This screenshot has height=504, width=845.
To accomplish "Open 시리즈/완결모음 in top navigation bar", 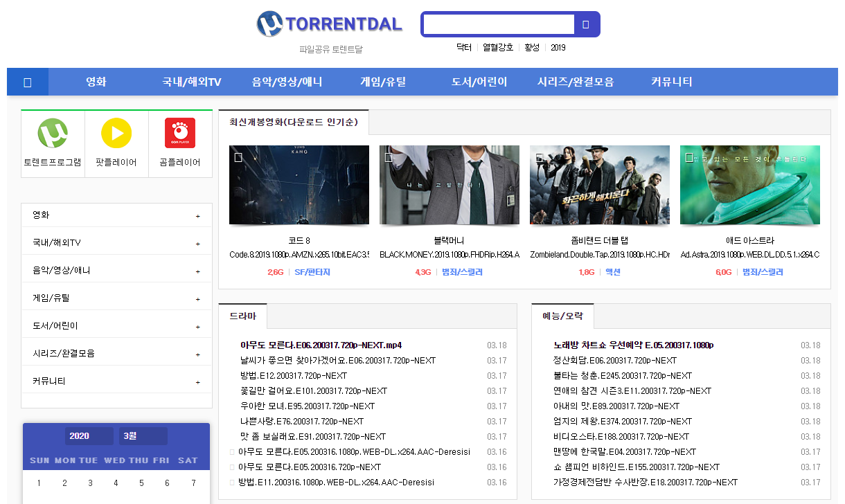I will [x=576, y=82].
